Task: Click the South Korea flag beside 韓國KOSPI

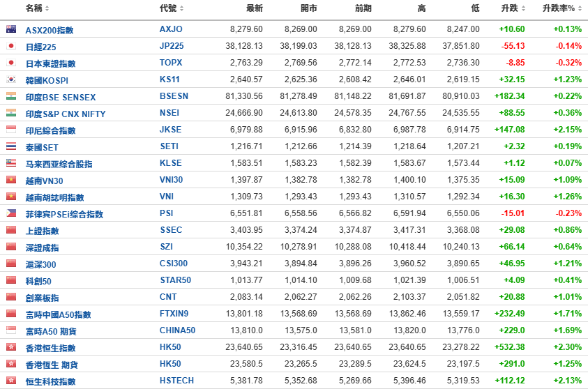Action: coord(11,79)
